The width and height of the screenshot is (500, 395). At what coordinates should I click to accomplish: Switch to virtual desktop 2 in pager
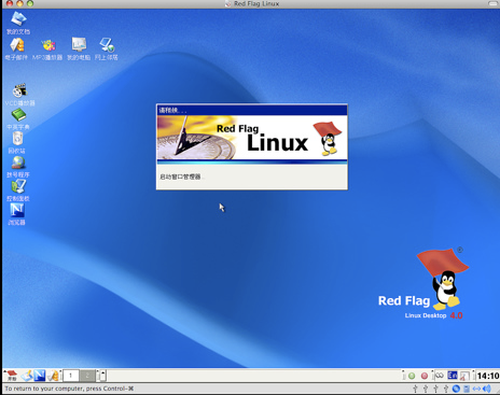tap(87, 376)
